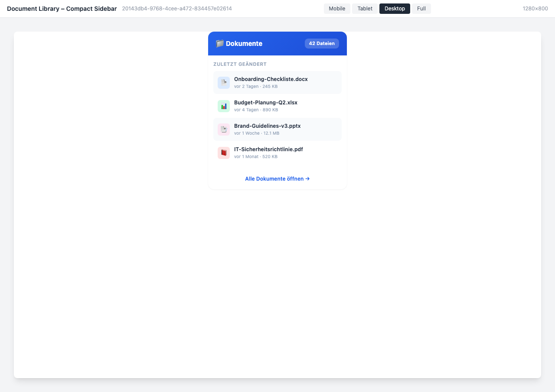Open Alle Dokumente öffnen link

click(x=274, y=178)
